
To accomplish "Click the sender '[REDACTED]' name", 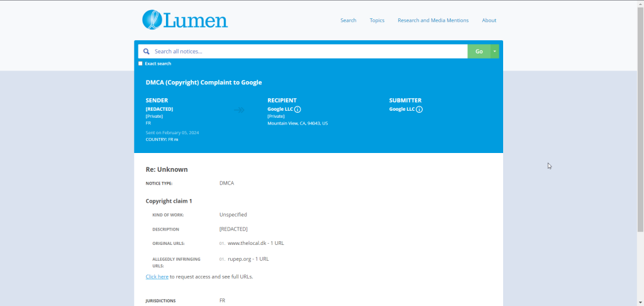I will [159, 110].
